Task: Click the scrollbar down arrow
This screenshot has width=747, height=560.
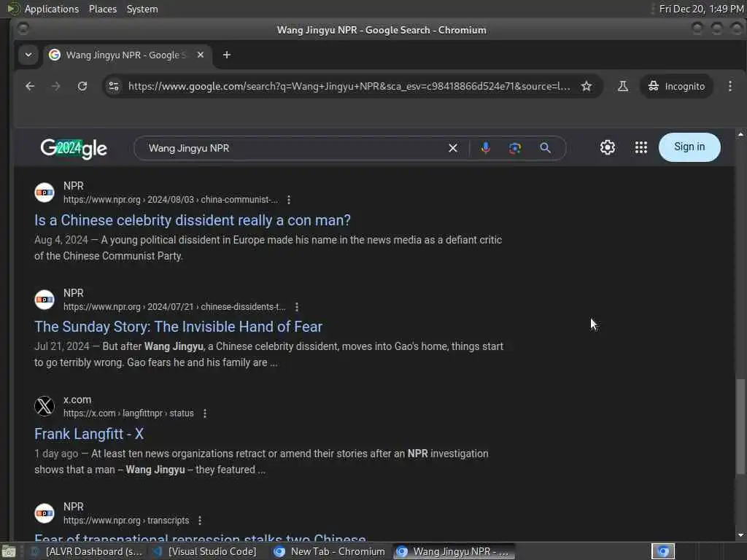Action: (740, 535)
